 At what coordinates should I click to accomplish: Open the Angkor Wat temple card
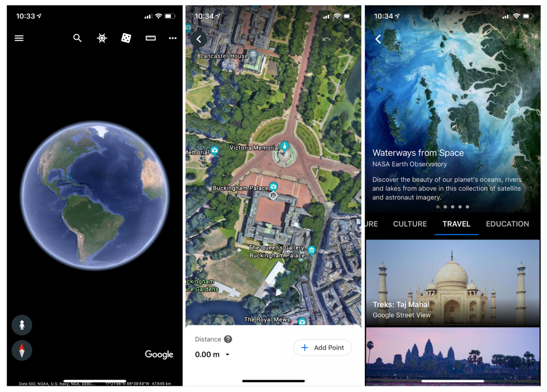point(453,356)
